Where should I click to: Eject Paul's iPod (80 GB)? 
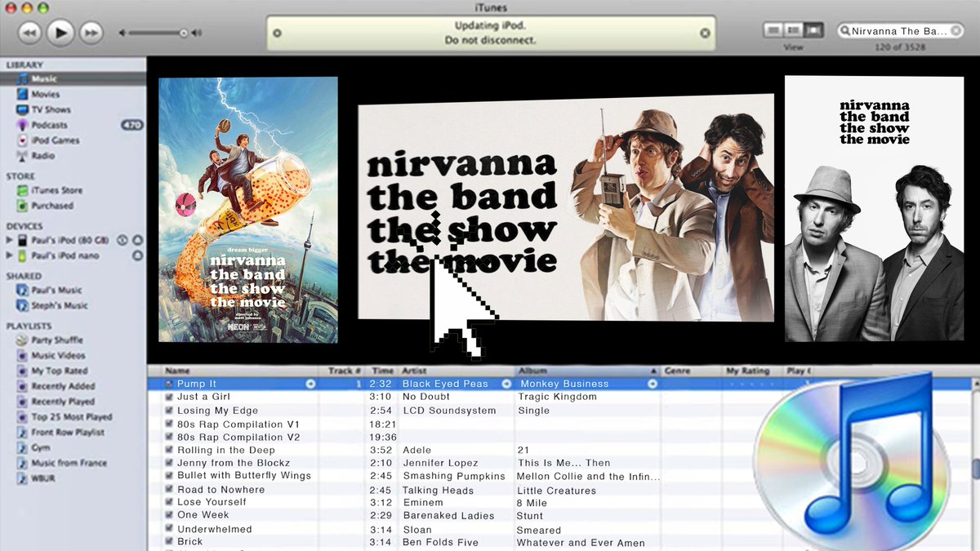(137, 240)
